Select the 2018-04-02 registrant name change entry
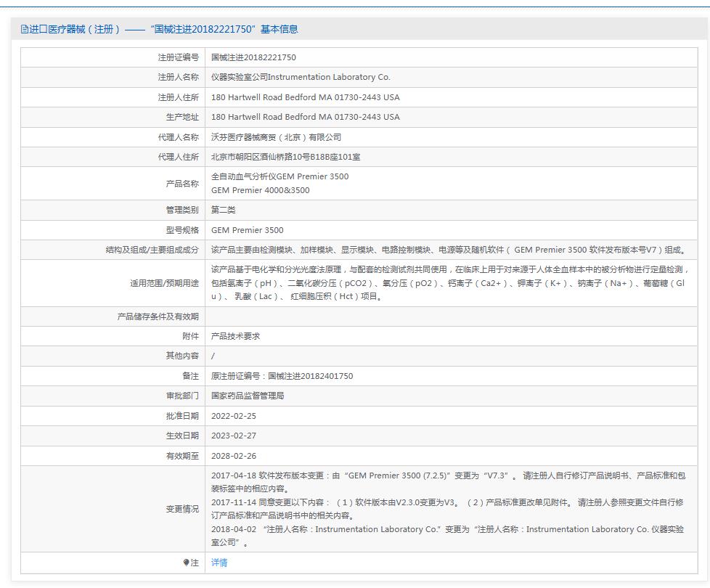The width and height of the screenshot is (710, 588). point(447,536)
